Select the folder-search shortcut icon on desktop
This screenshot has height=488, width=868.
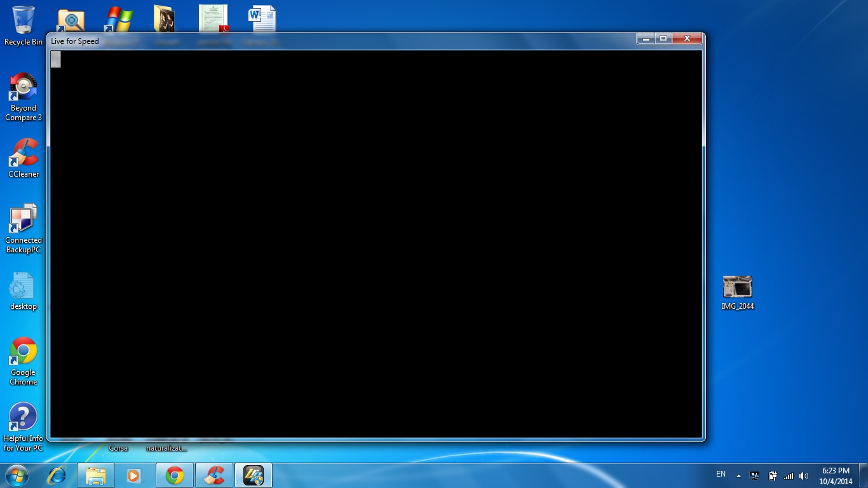pos(71,20)
